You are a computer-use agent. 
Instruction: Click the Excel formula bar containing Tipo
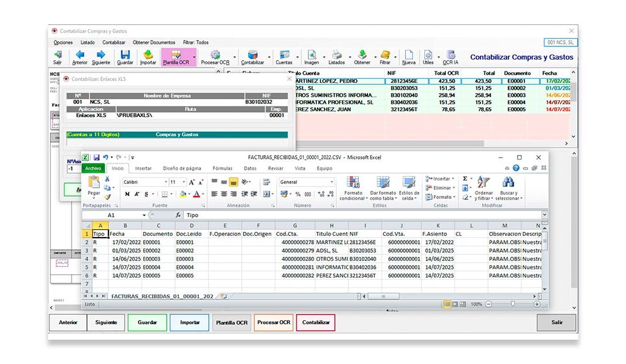(x=362, y=215)
